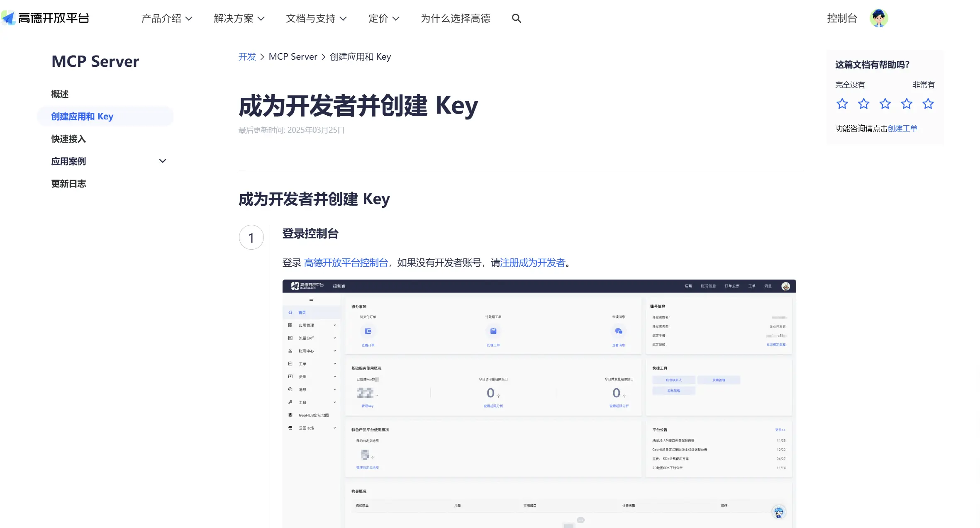Viewport: 980px width, 528px height.
Task: Open the 高德开放平台控制台 link
Action: tap(346, 263)
